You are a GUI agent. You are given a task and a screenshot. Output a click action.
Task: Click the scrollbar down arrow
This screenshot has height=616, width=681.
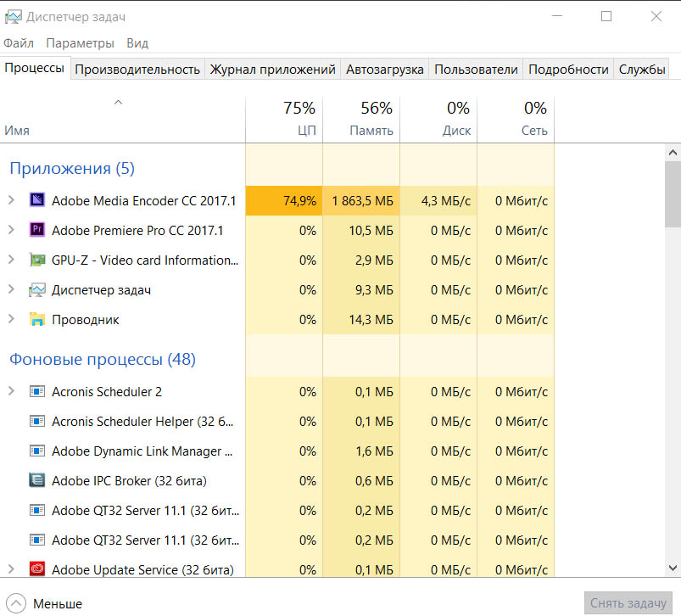point(673,568)
